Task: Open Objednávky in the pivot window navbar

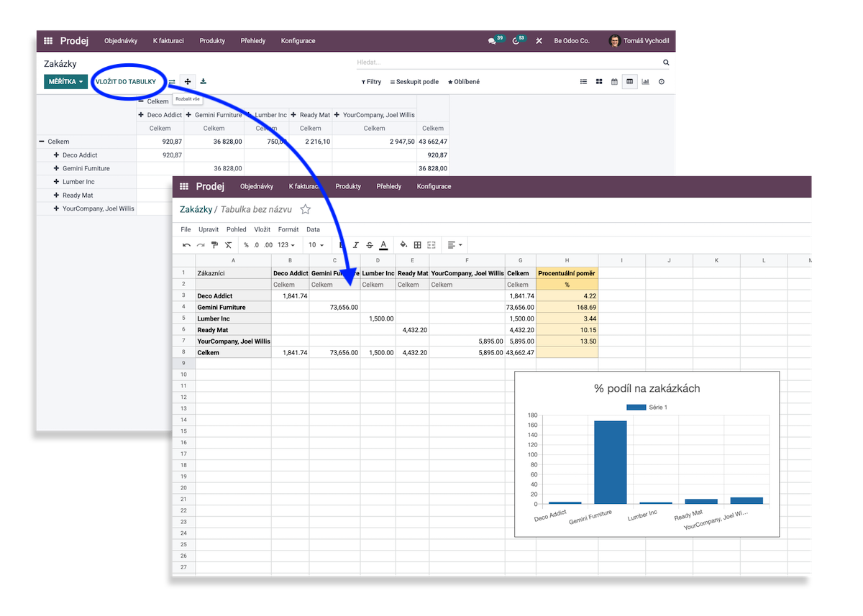Action: (x=121, y=41)
